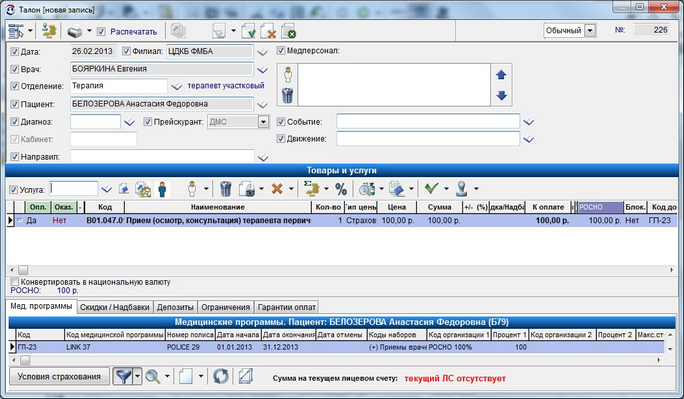Screen dimensions: 684x399
Task: Click the form list icon at top-left
Action: (x=16, y=31)
